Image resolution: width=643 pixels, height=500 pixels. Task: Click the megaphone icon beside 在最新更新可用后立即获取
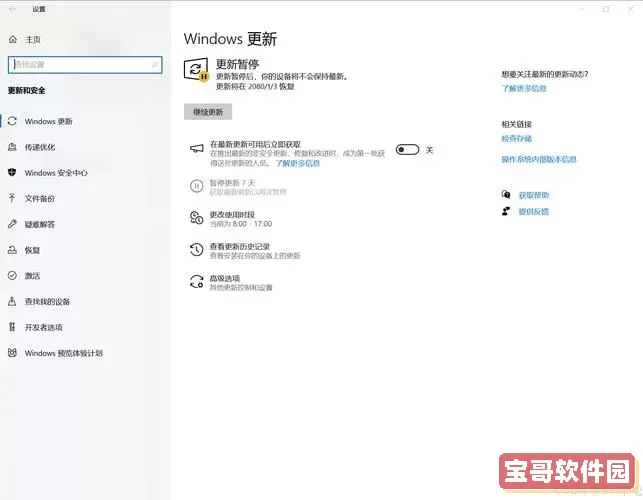pos(197,148)
